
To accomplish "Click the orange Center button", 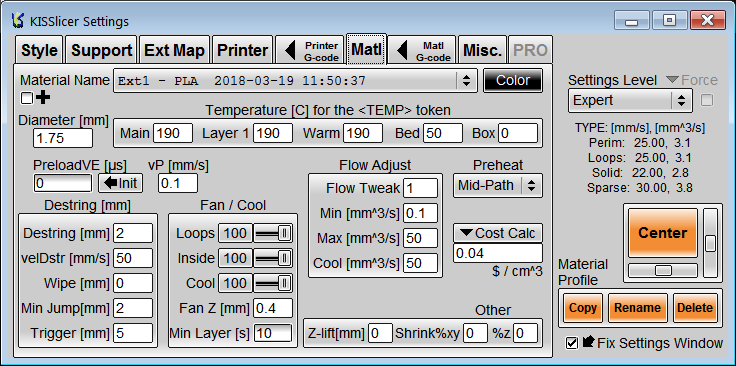I will (x=663, y=233).
